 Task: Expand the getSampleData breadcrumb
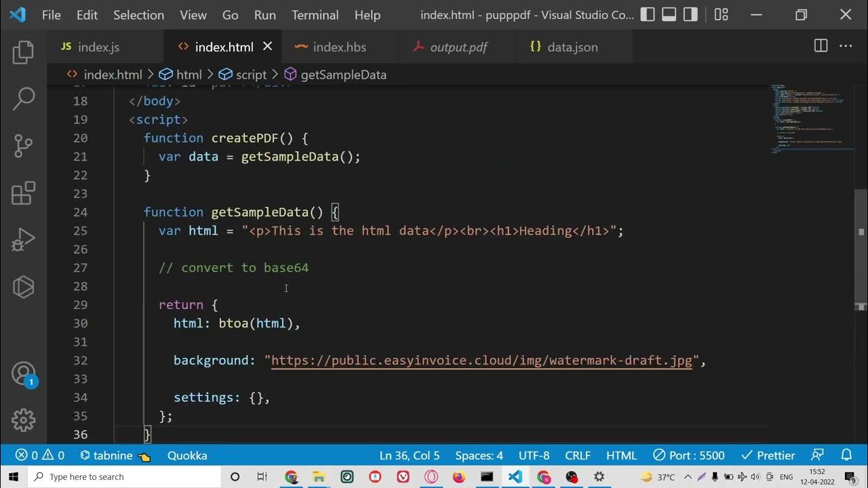[343, 75]
